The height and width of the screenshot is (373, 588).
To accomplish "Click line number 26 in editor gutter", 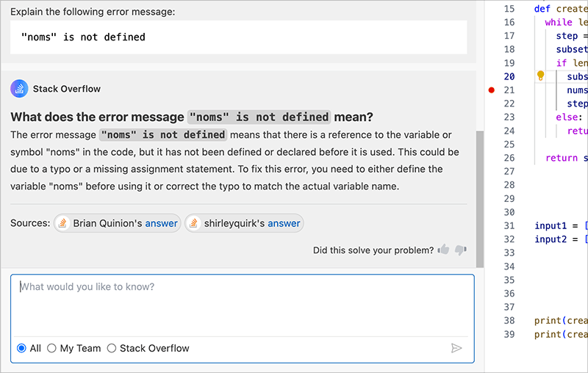I will point(509,158).
